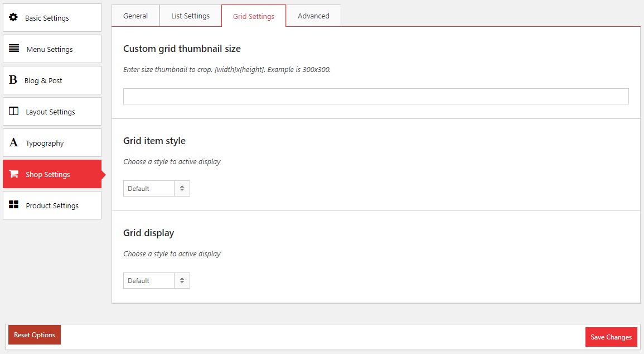This screenshot has width=644, height=354.
Task: Focus the custom grid thumbnail size field
Action: pyautogui.click(x=376, y=96)
